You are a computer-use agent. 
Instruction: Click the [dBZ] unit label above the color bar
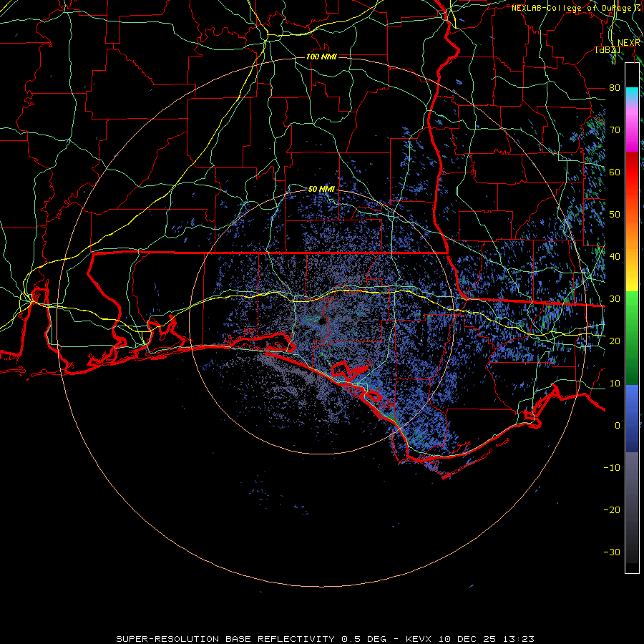coord(608,49)
